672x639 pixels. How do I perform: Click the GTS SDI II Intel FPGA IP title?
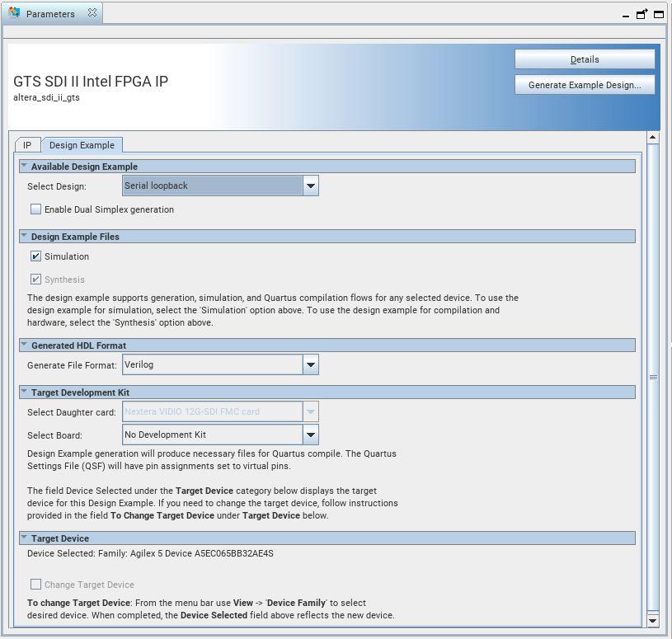pyautogui.click(x=91, y=82)
